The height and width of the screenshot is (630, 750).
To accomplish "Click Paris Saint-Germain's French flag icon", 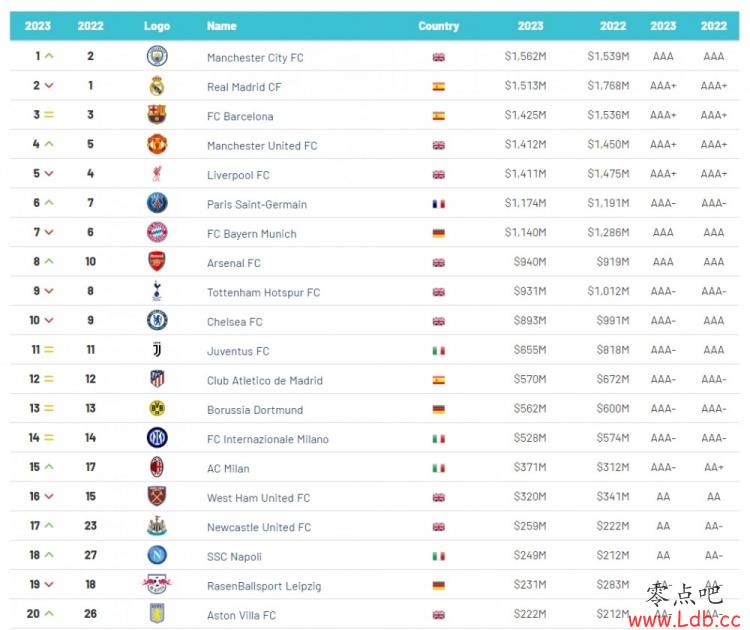I will click(x=439, y=204).
